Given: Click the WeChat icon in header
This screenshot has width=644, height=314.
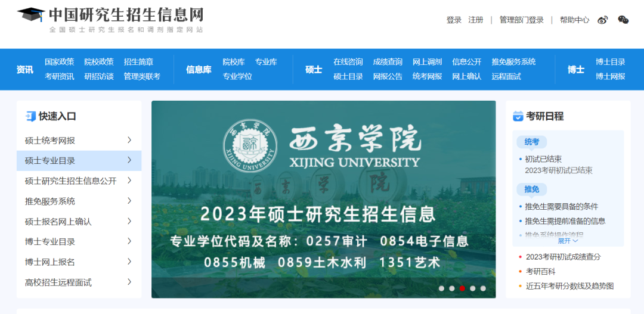Looking at the screenshot, I should coord(623,20).
